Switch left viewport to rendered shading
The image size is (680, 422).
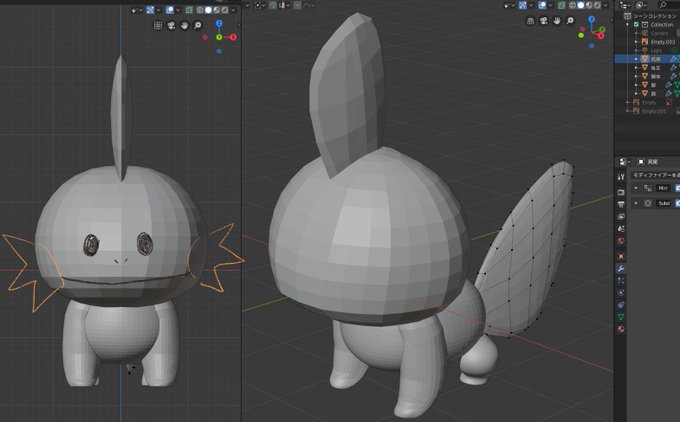[225, 10]
